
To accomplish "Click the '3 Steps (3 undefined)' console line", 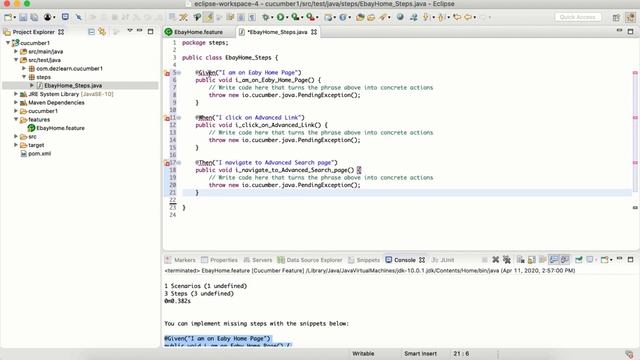I will (199, 293).
